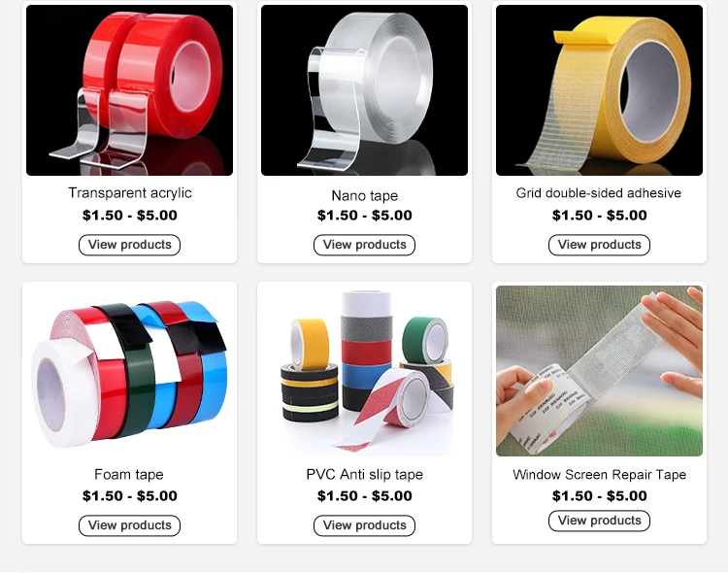Click the Grid double-sided adhesive title

599,193
